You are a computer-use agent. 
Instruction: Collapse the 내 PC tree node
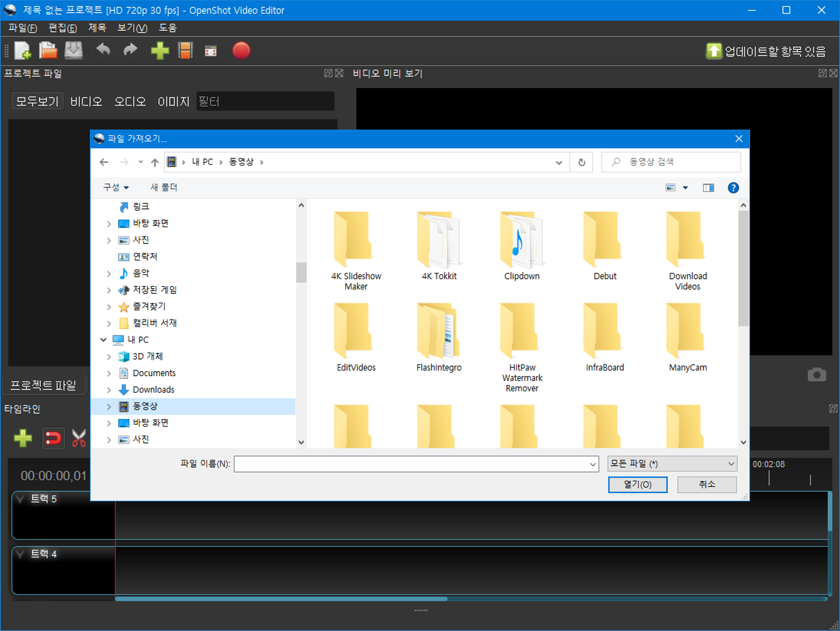point(104,340)
